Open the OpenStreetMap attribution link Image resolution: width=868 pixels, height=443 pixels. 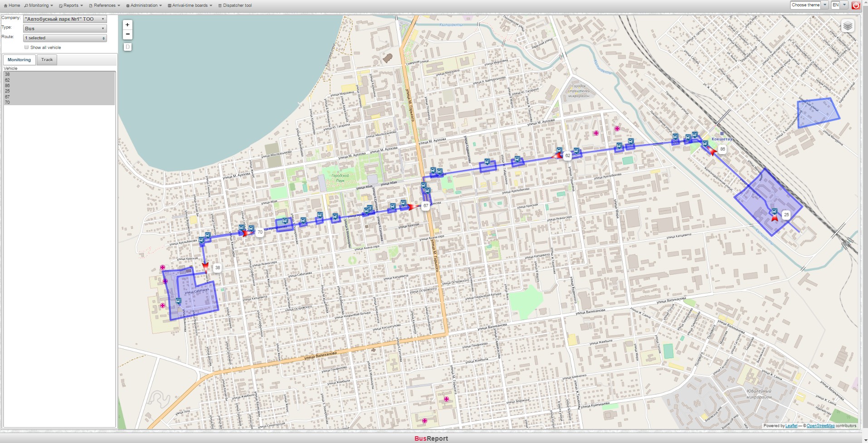click(820, 426)
